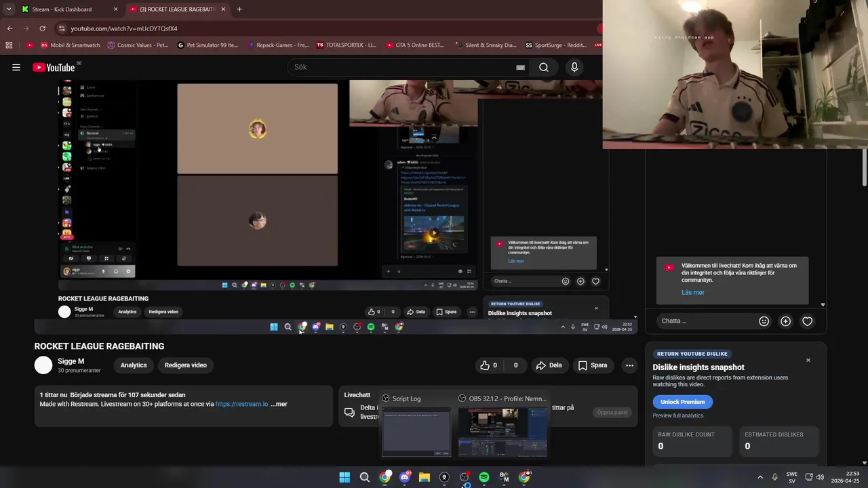Viewport: 868px width, 488px height.
Task: Start voice search with the microphone
Action: 574,67
